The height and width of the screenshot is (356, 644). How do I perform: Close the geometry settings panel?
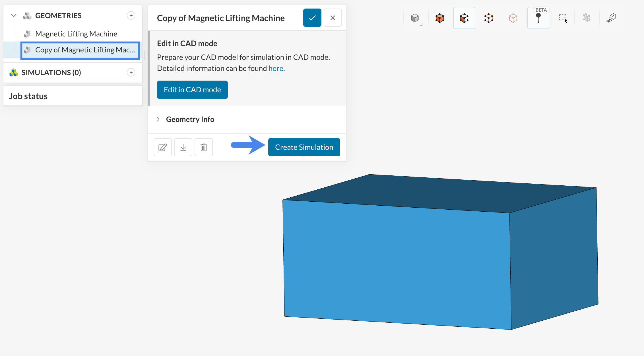point(333,18)
